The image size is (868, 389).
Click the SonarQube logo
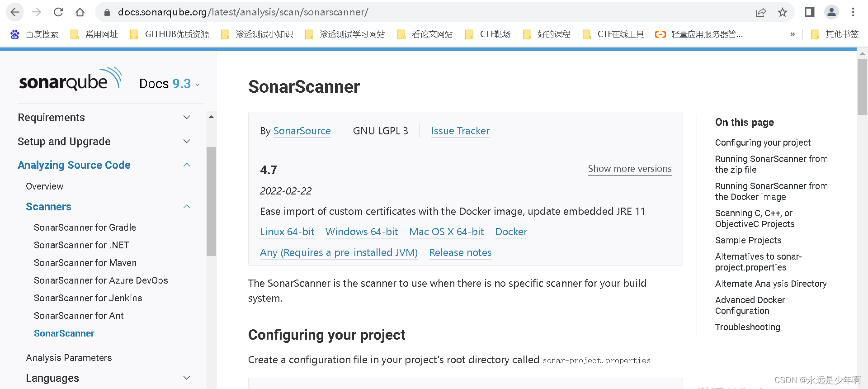[71, 79]
